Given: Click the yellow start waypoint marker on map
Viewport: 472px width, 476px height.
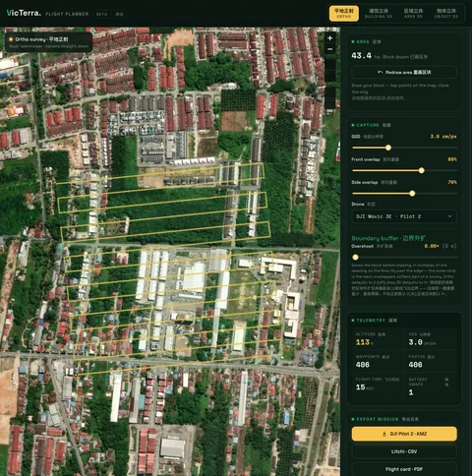Looking at the screenshot, I should coord(76,375).
